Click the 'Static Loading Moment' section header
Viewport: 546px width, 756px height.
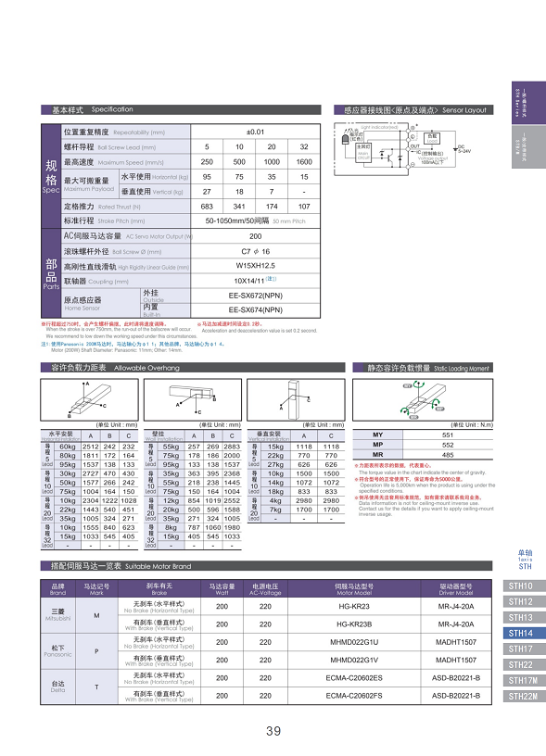(423, 368)
